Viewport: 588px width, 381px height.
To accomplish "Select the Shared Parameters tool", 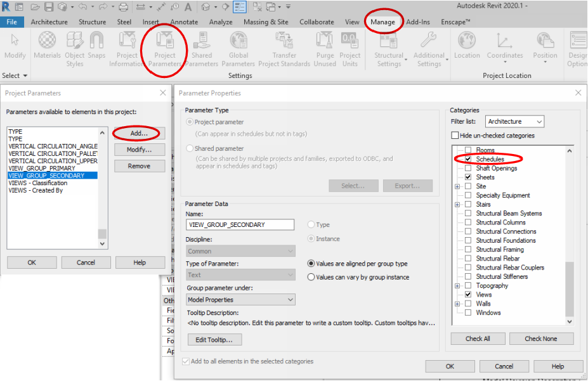I will [202, 51].
